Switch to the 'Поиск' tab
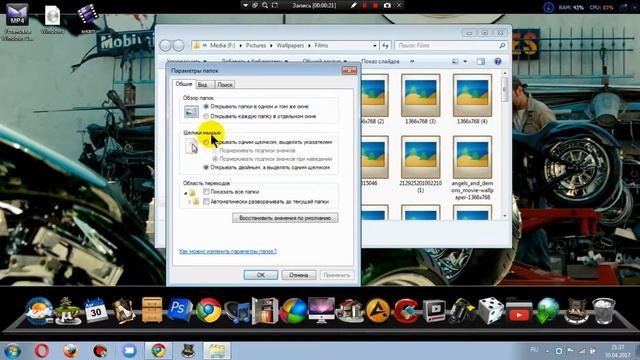The height and width of the screenshot is (360, 640). pos(225,84)
